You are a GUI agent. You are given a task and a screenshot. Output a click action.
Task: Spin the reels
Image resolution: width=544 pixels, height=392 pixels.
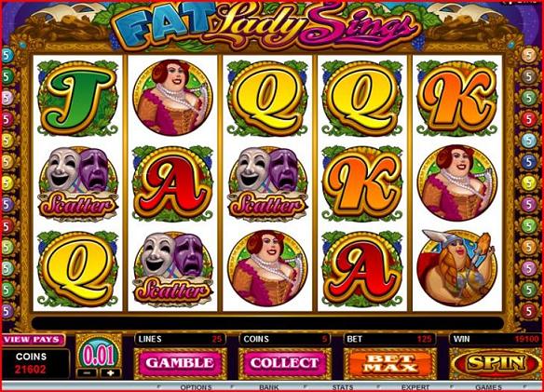click(496, 363)
